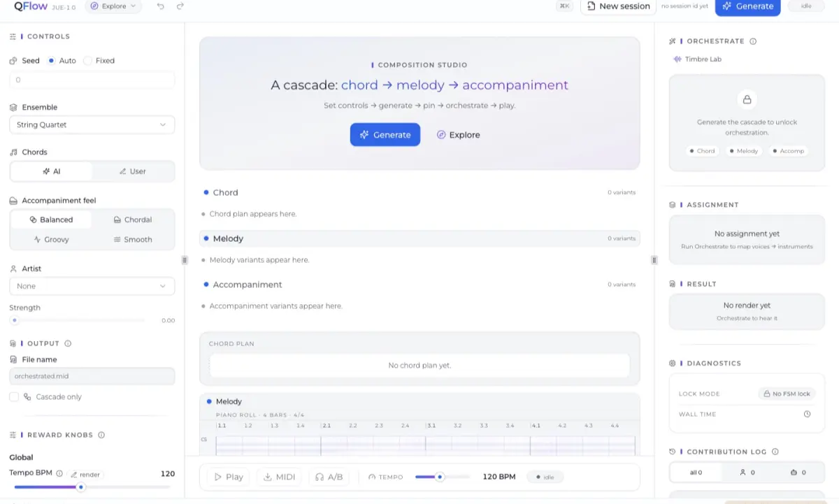Viewport: 839px width, 504px height.
Task: Select the Fixed seed radio button
Action: [x=87, y=61]
